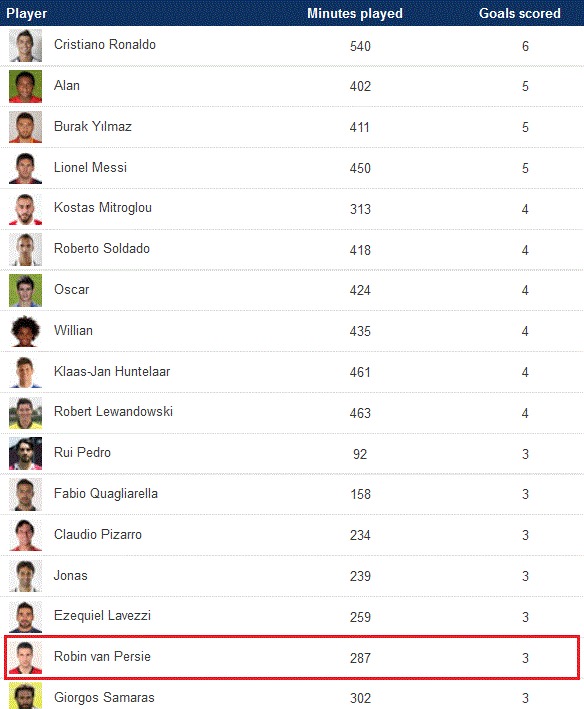584x709 pixels.
Task: Open Claudio Pizarro player link
Action: [x=98, y=534]
